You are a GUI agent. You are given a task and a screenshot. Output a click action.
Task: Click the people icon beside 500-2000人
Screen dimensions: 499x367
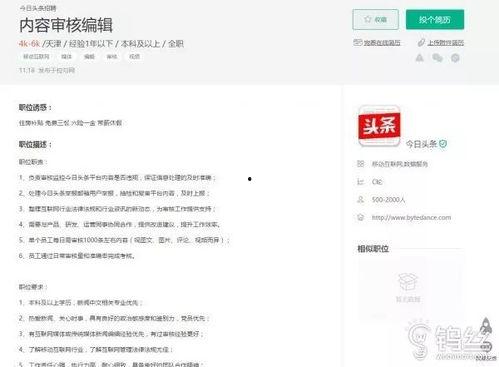tap(360, 199)
